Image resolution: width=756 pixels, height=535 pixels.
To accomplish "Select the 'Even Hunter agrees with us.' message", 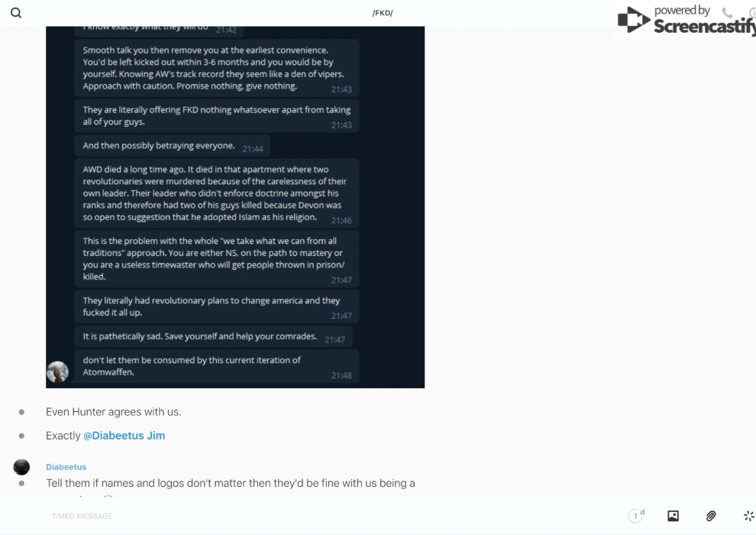I will [113, 412].
